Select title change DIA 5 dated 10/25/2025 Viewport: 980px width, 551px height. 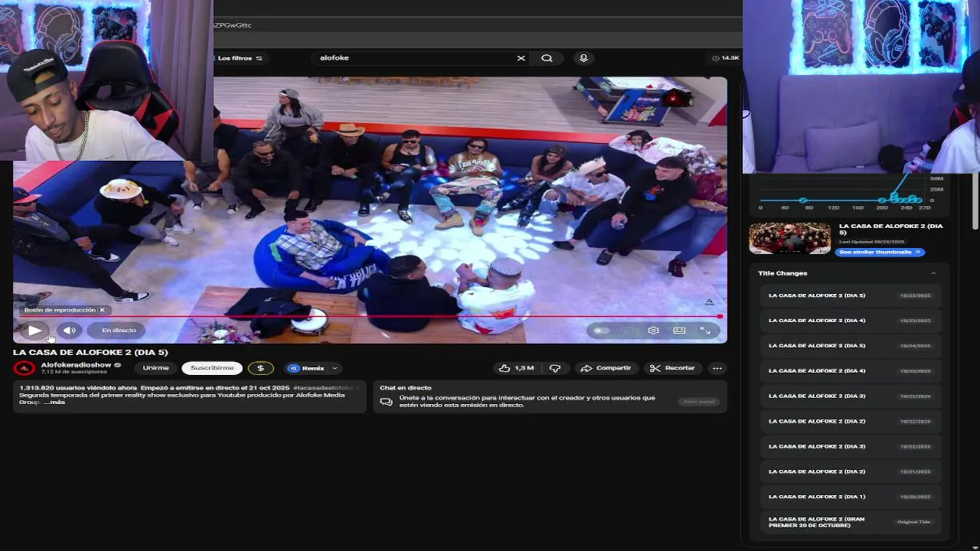pos(850,295)
